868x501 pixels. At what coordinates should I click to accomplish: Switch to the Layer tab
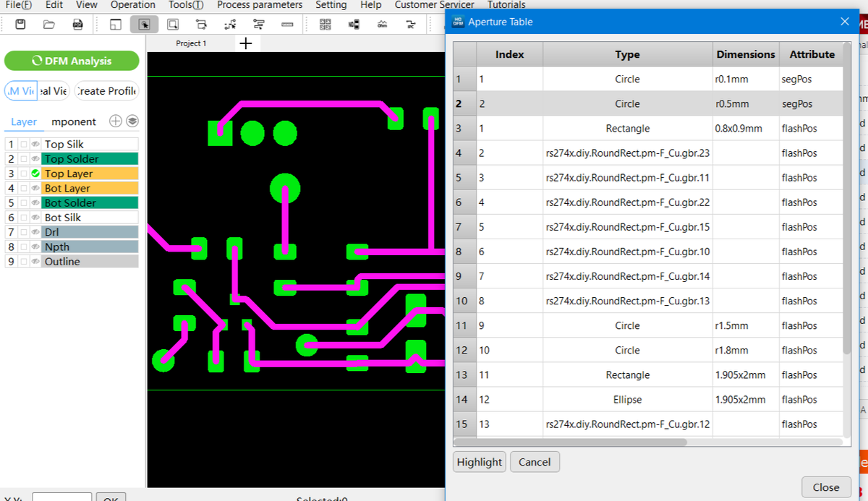[24, 121]
